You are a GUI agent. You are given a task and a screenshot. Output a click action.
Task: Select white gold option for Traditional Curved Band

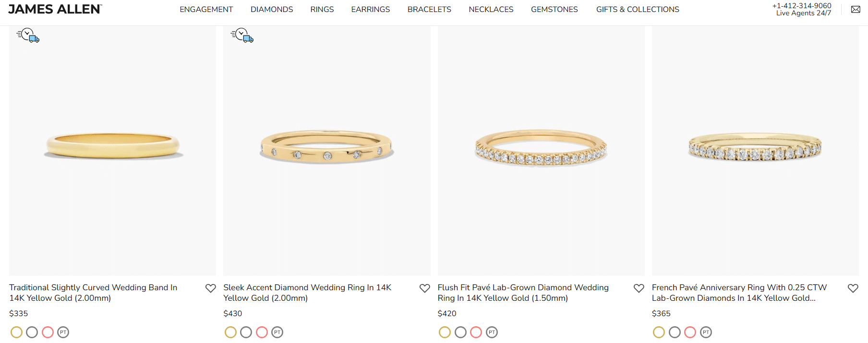32,332
